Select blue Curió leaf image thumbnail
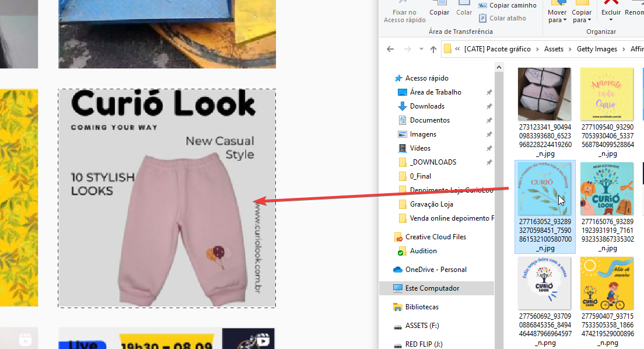The image size is (644, 349). pos(544,189)
